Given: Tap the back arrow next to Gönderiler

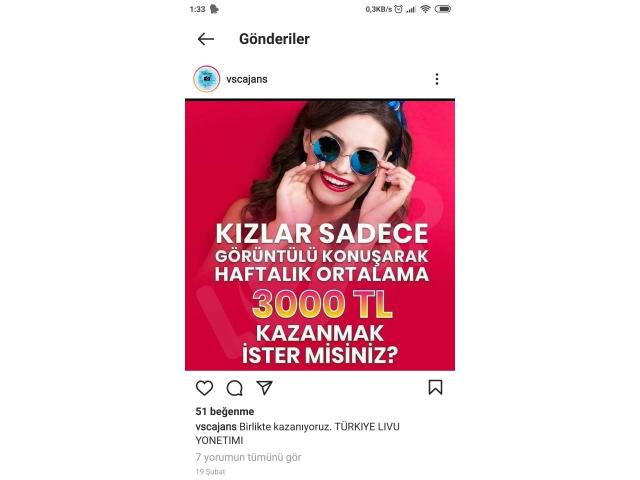Looking at the screenshot, I should point(206,39).
